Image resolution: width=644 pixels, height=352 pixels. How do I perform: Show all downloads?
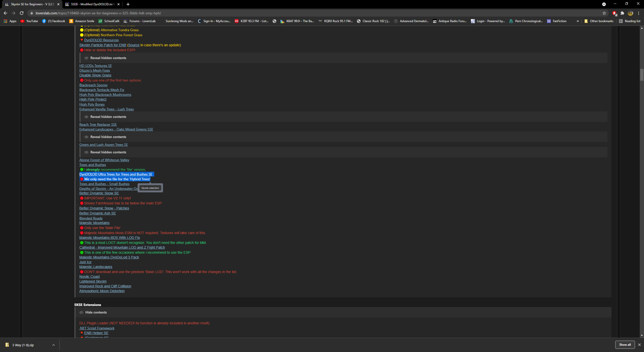point(625,345)
